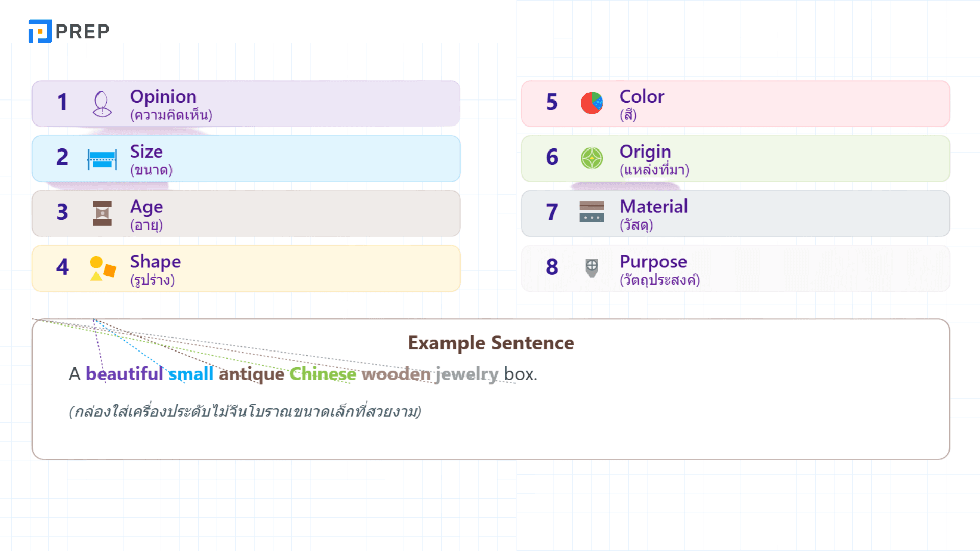This screenshot has height=551, width=980.
Task: Click the Color pie chart icon
Action: [x=592, y=103]
